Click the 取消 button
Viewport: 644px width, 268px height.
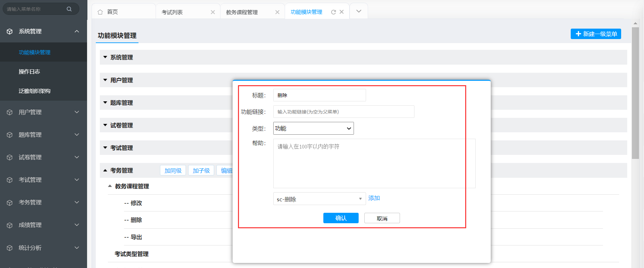(x=382, y=218)
